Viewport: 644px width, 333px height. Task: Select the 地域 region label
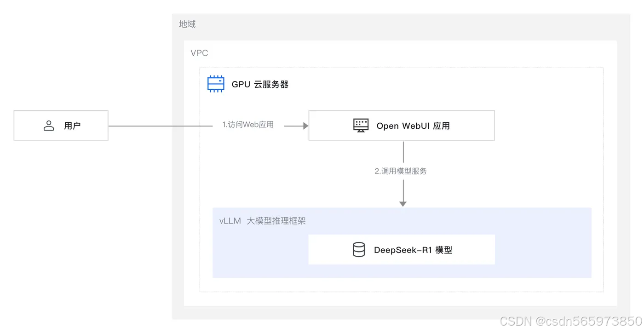point(187,24)
